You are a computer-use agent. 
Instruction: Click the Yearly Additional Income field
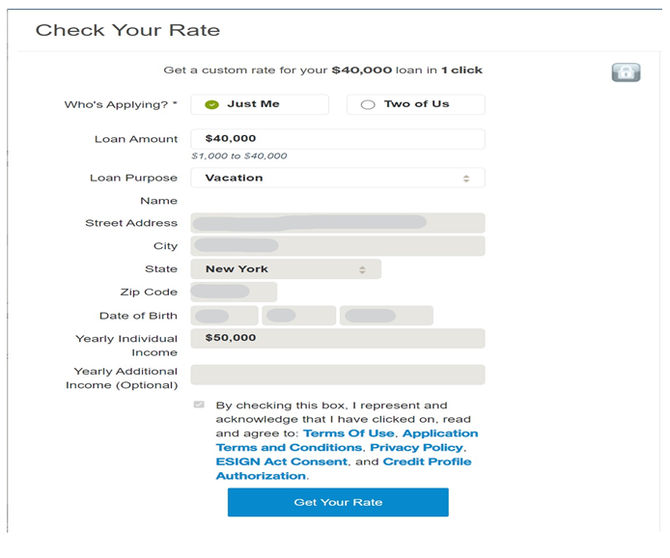337,375
